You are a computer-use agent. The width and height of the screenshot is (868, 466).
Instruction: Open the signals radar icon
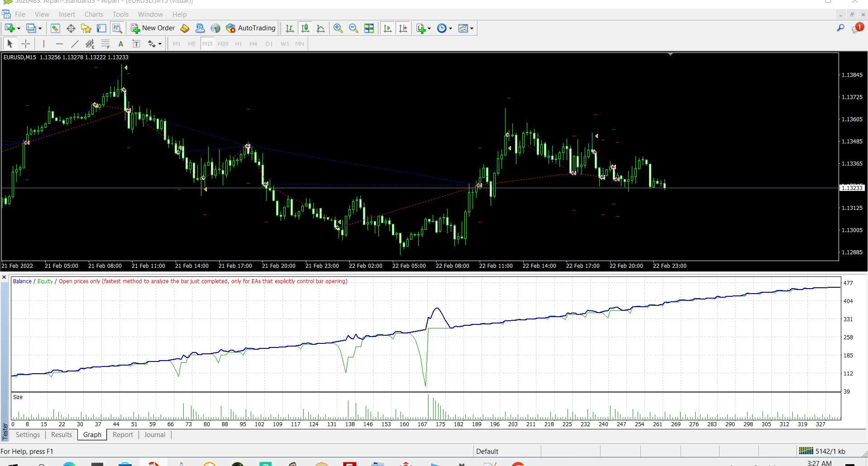[216, 29]
